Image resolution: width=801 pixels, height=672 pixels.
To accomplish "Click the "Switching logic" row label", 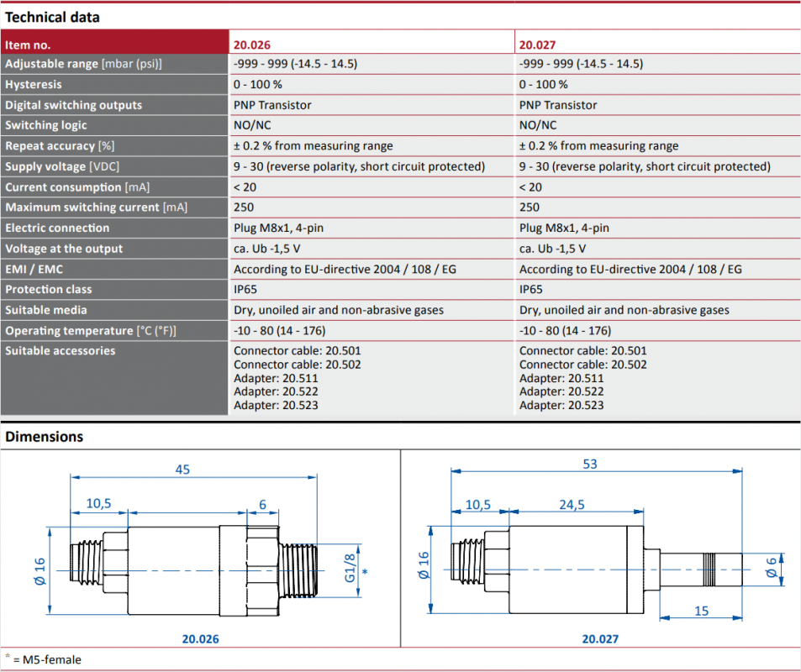I will click(x=114, y=125).
